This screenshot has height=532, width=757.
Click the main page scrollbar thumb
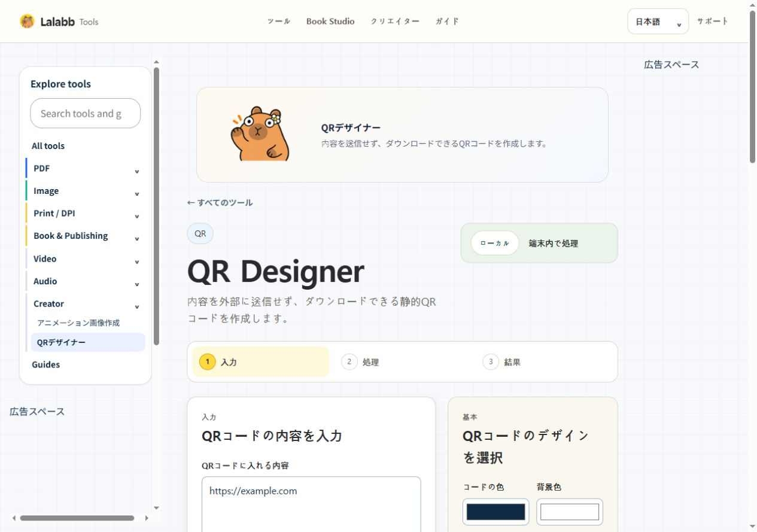[753, 87]
